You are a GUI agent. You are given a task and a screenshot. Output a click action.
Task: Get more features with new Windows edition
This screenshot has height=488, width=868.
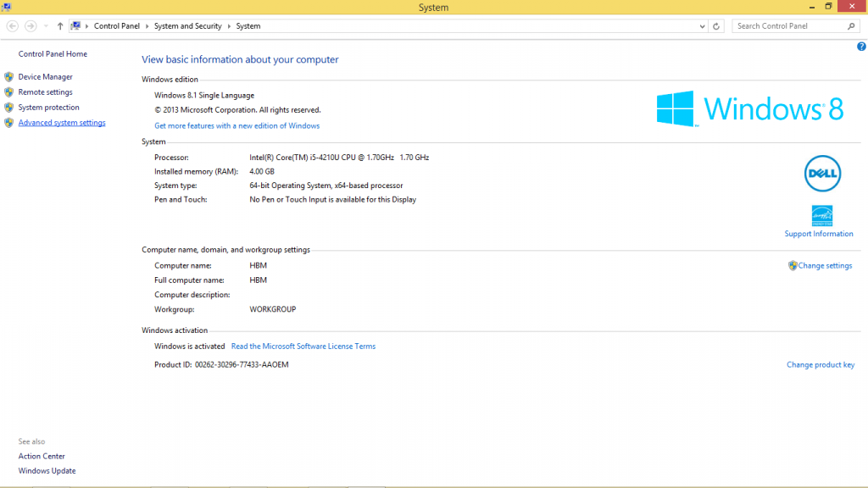pyautogui.click(x=237, y=125)
